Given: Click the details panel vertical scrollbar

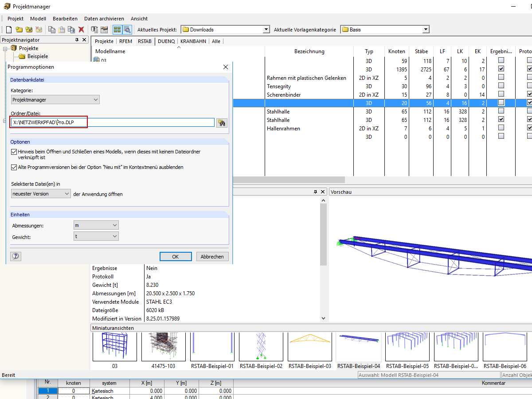Looking at the screenshot, I should coord(323,234).
